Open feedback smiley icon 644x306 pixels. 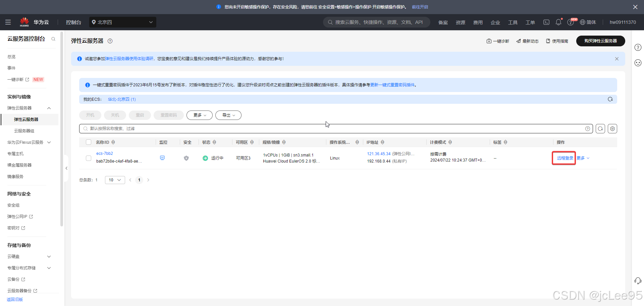coord(638,63)
